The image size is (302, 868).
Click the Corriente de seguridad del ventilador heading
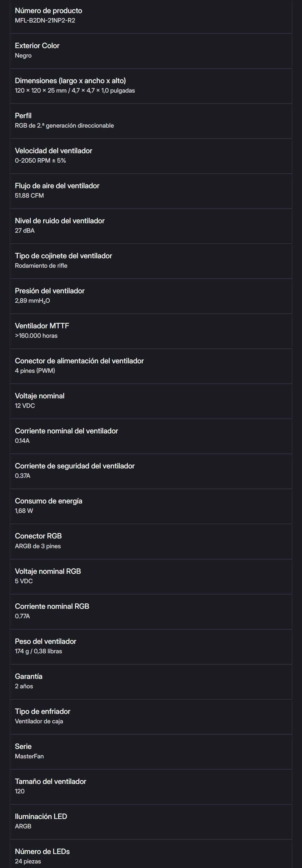[x=74, y=466]
